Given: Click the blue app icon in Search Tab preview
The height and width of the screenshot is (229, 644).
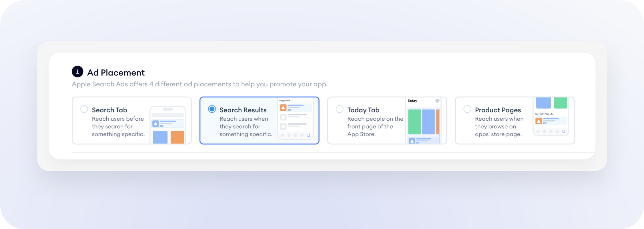Looking at the screenshot, I should [155, 124].
